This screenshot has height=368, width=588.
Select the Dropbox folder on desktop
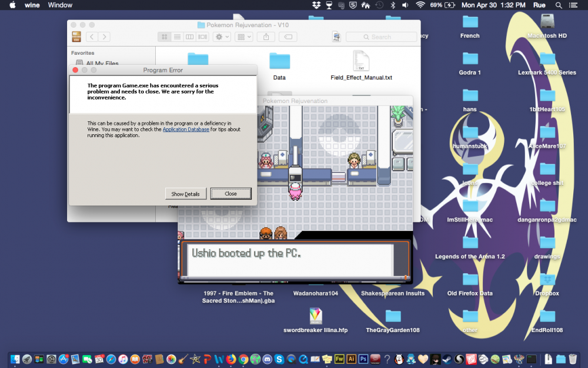[547, 284]
